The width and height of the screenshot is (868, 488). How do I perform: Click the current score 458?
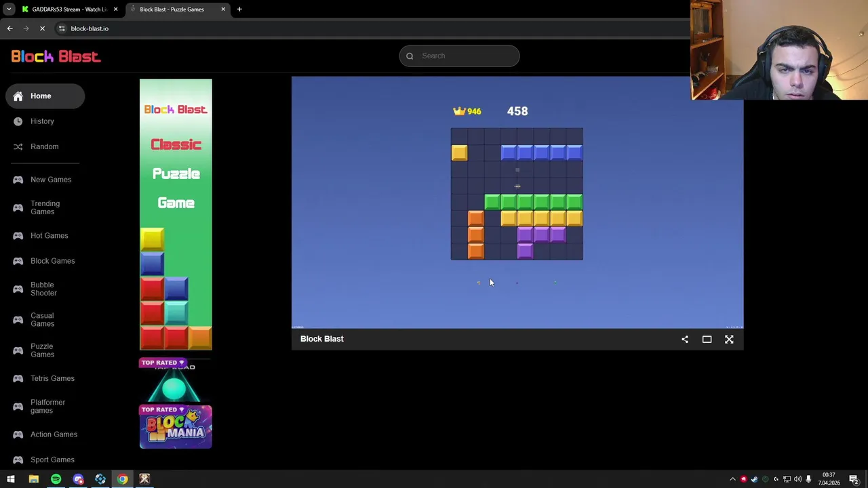pos(517,111)
